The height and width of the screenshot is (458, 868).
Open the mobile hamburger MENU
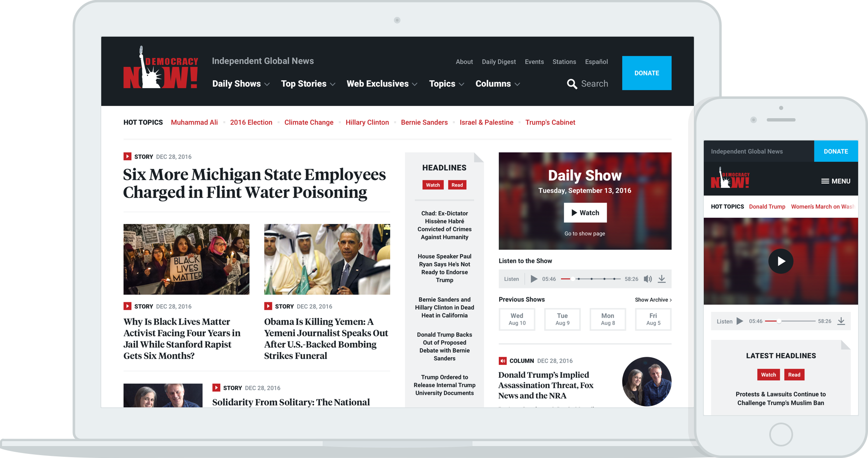point(835,181)
